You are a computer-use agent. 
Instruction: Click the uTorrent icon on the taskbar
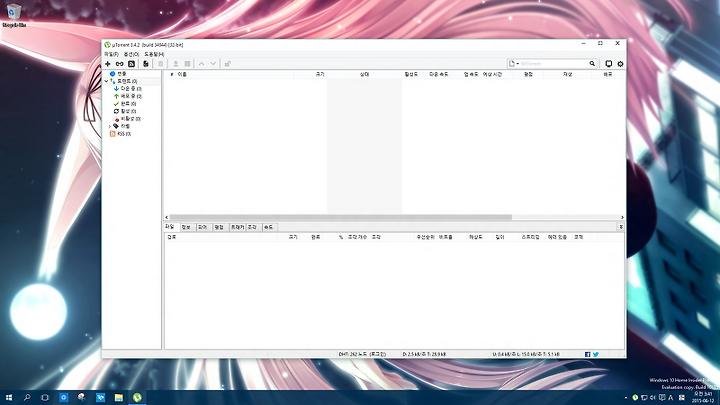tap(137, 398)
